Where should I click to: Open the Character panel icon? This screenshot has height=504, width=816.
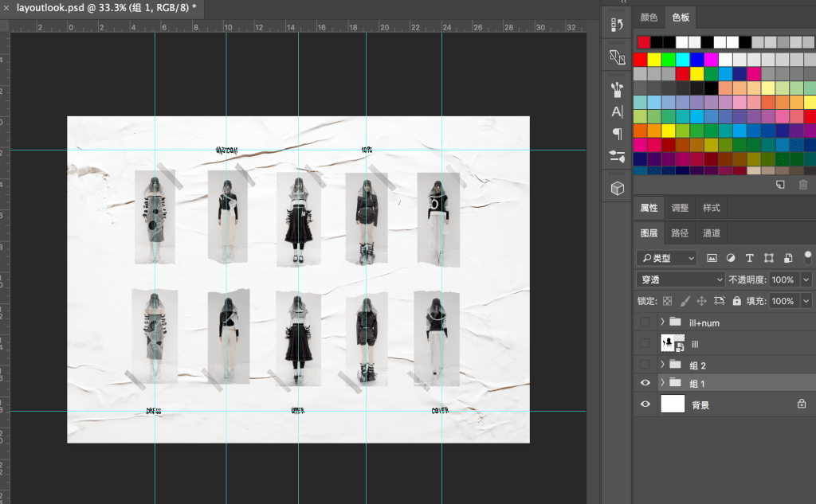click(617, 111)
